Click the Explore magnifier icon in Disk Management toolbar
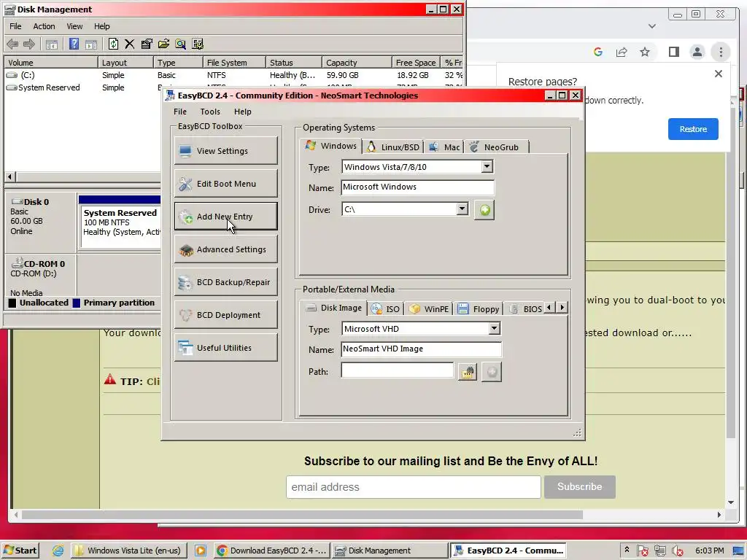This screenshot has height=560, width=747. coord(181,44)
